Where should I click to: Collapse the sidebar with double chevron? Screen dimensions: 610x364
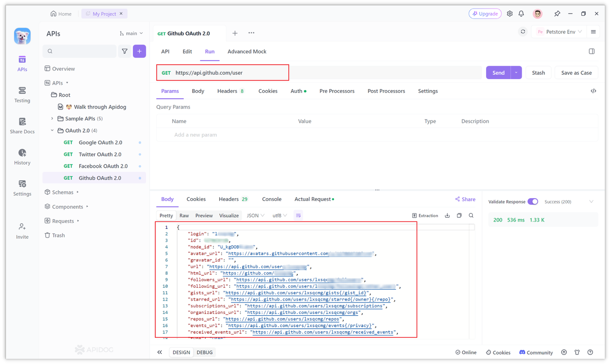(x=160, y=353)
